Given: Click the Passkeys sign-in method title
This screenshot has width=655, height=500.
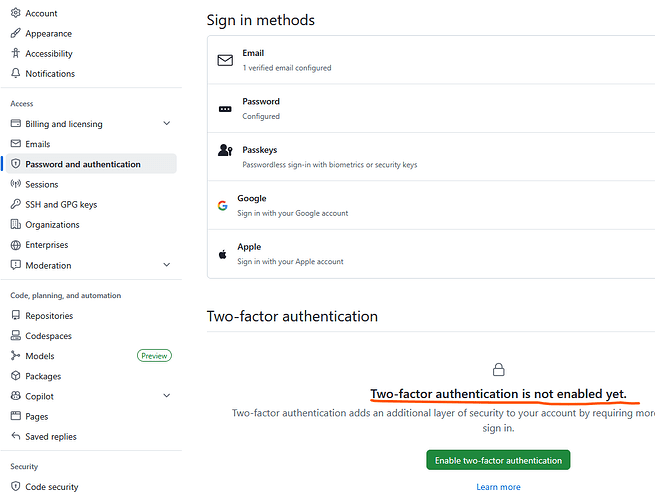Looking at the screenshot, I should tap(259, 150).
